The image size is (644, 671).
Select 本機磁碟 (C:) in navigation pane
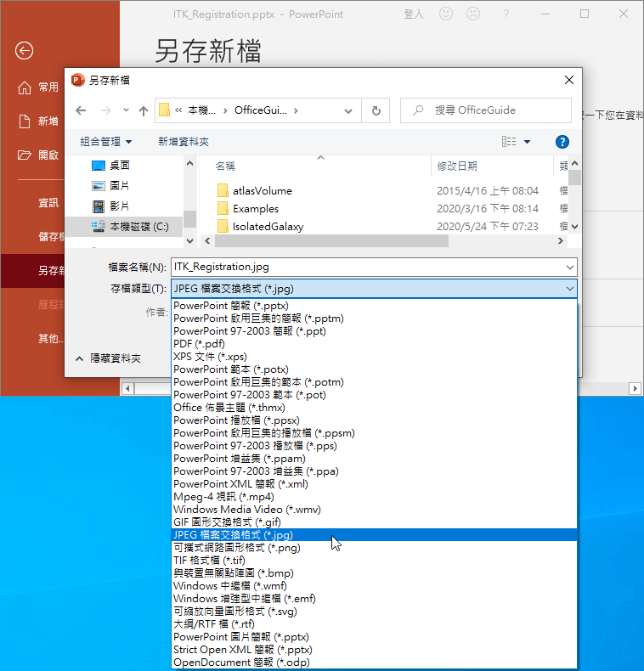(x=124, y=227)
